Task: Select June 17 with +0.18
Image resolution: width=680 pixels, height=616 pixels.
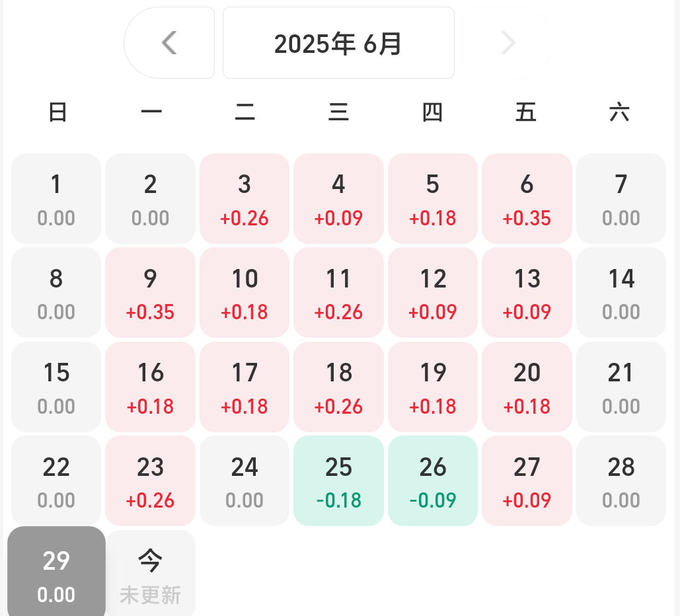Action: (244, 387)
